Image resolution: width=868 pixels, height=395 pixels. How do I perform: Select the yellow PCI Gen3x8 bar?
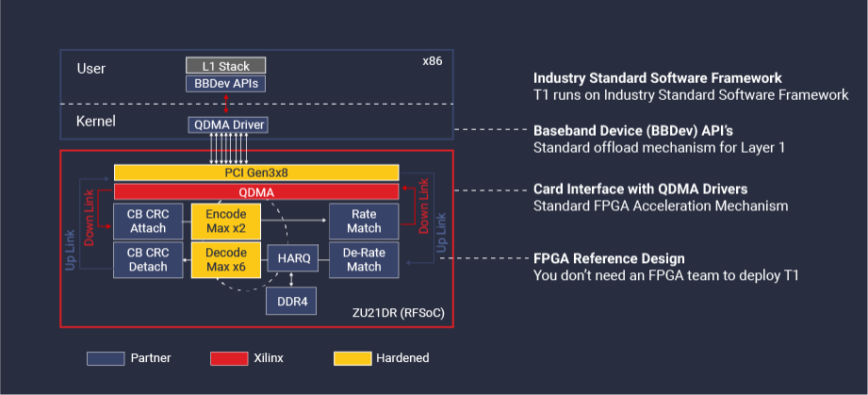(x=256, y=173)
